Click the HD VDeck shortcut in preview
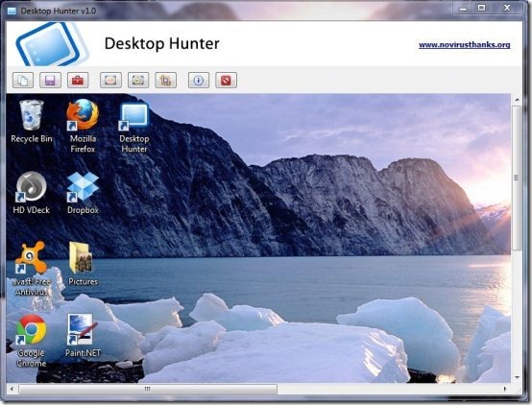Image resolution: width=532 pixels, height=405 pixels. [x=32, y=193]
